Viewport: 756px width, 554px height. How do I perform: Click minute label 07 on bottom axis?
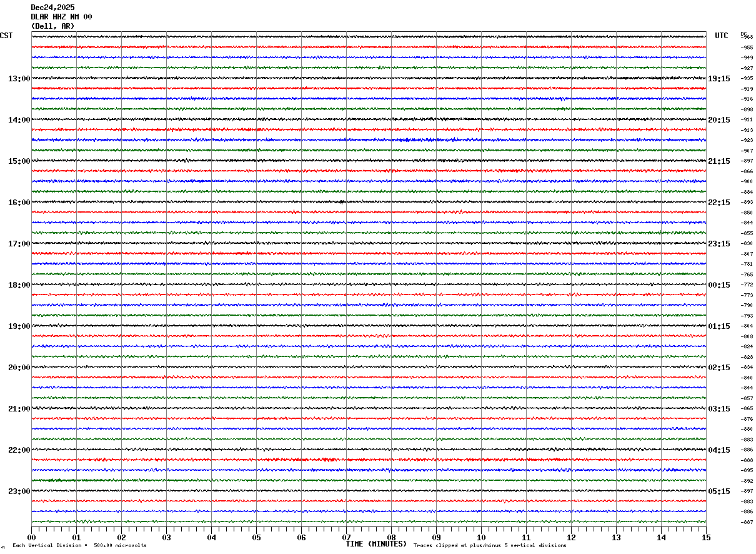(x=346, y=538)
